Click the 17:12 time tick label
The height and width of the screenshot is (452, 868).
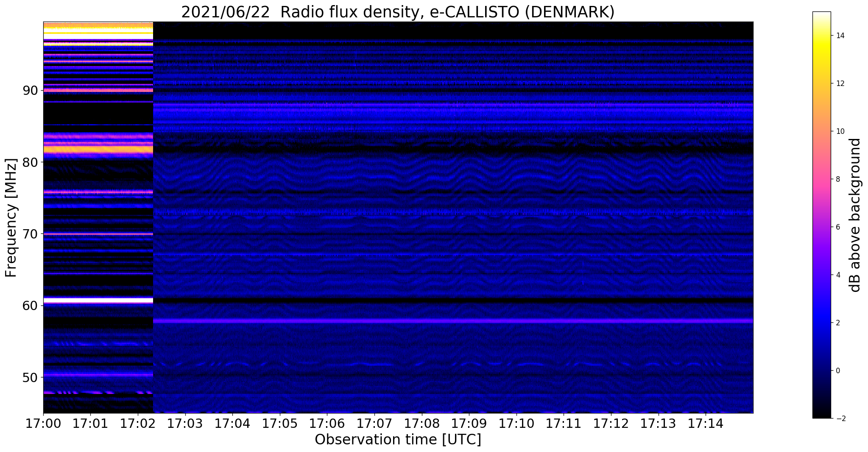click(611, 424)
